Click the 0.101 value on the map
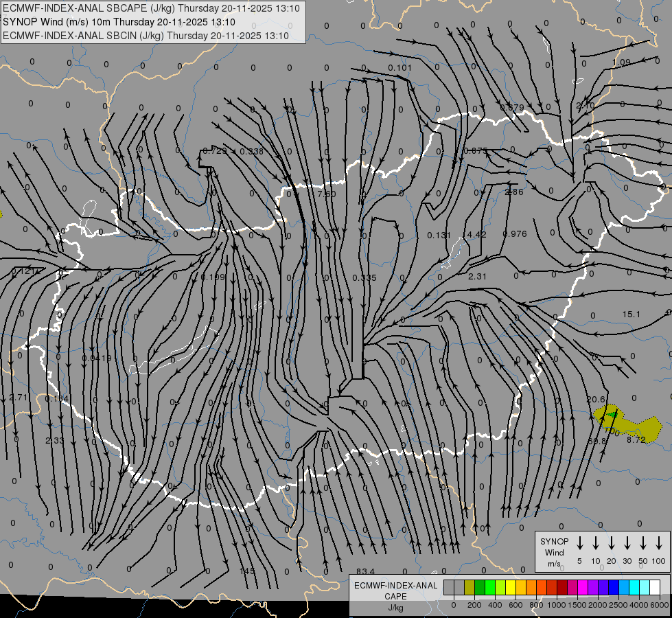 click(x=400, y=68)
